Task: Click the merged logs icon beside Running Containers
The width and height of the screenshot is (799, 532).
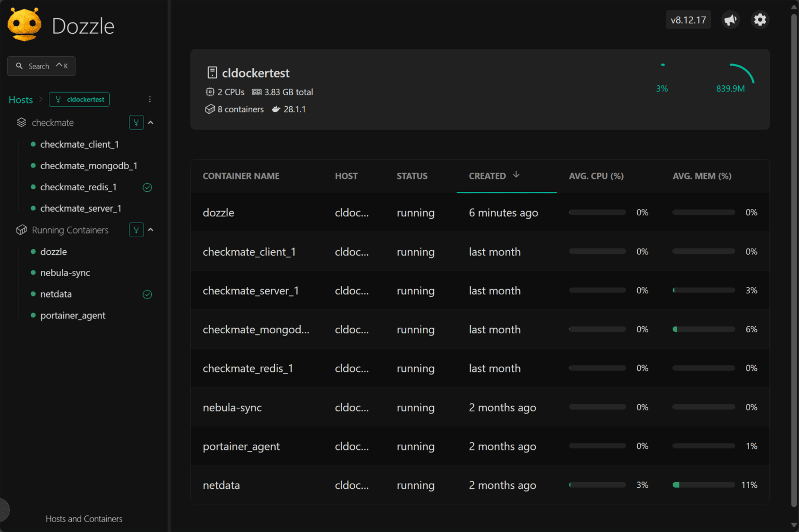Action: [136, 229]
